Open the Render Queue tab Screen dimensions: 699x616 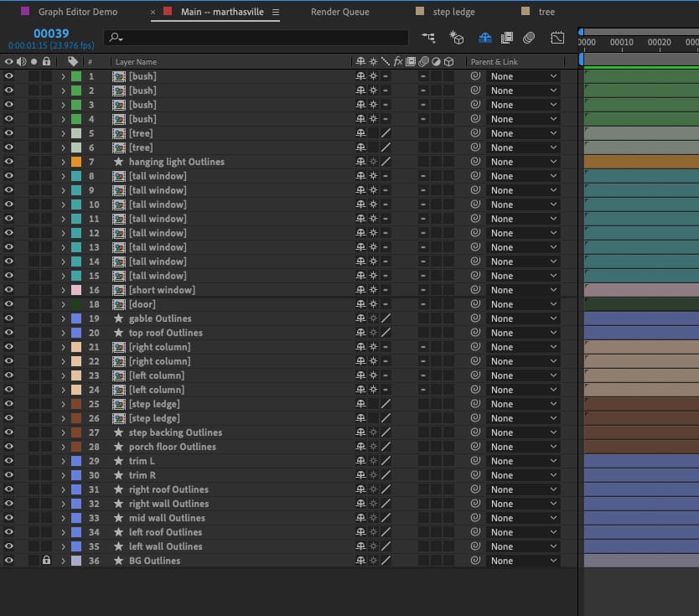tap(339, 12)
